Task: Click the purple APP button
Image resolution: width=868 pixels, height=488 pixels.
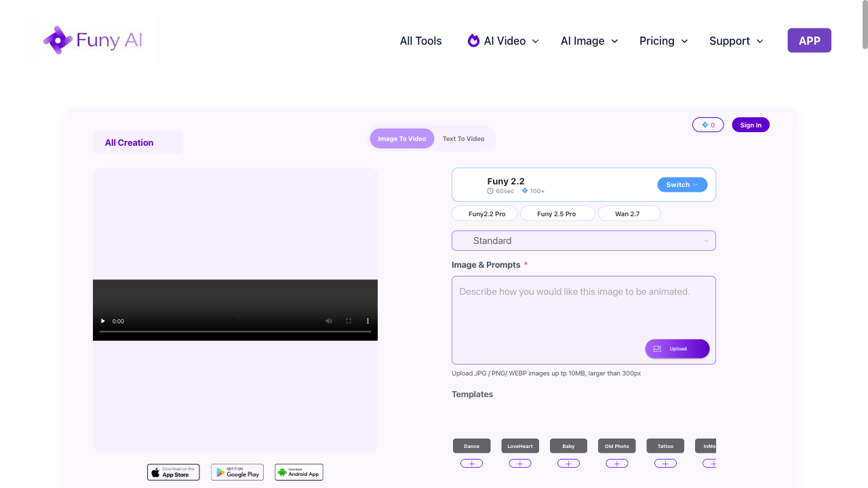Action: [x=809, y=41]
